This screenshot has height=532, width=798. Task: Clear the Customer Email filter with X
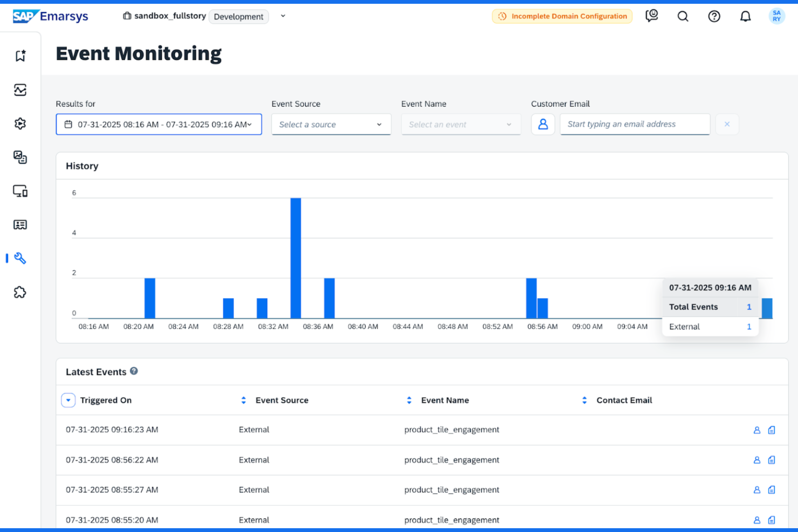(x=727, y=125)
